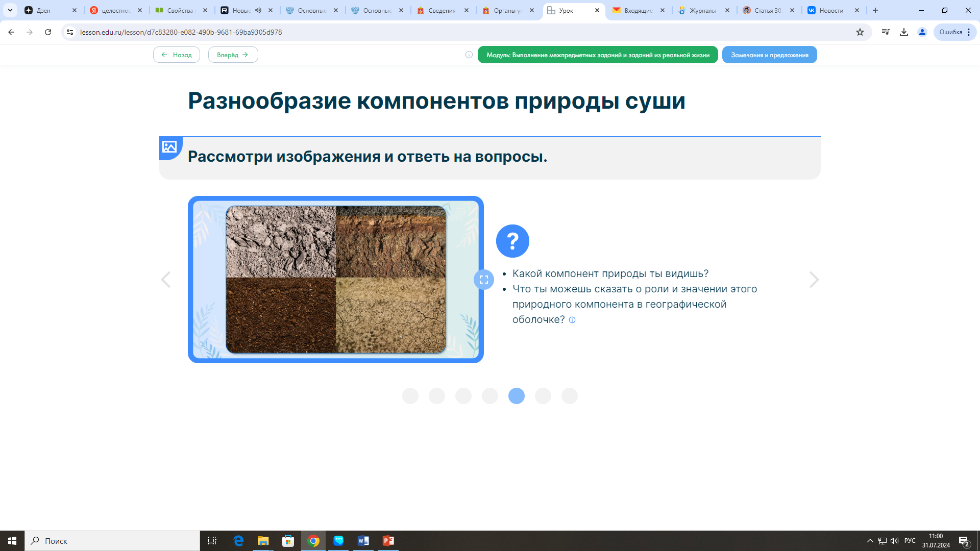Viewport: 980px width, 551px height.
Task: Click the fullscreen expand icon on the image
Action: [x=484, y=280]
